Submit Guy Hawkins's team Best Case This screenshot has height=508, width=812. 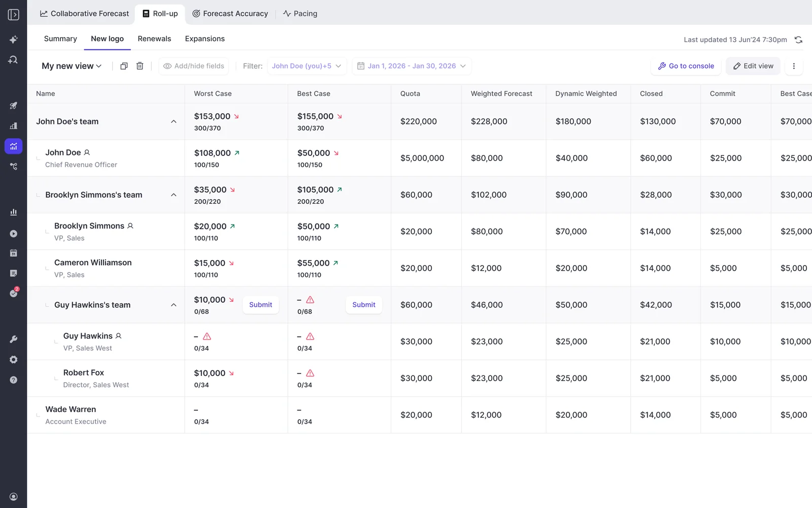pos(364,305)
